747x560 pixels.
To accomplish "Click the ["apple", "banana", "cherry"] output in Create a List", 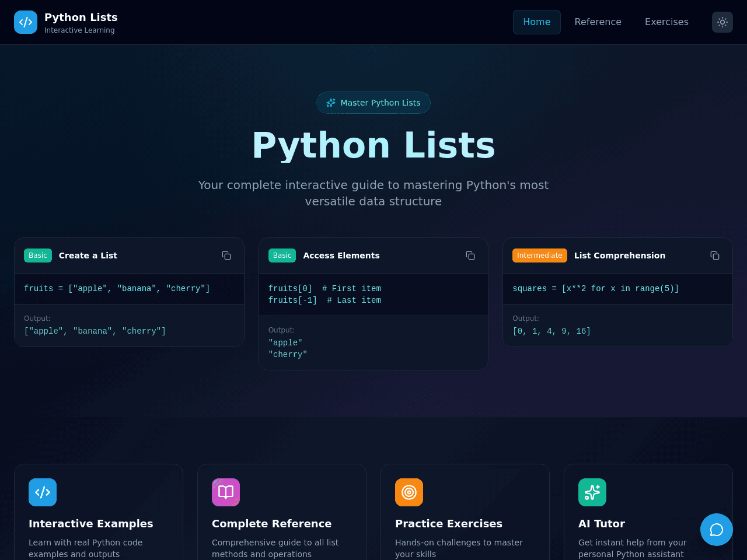I will click(95, 331).
